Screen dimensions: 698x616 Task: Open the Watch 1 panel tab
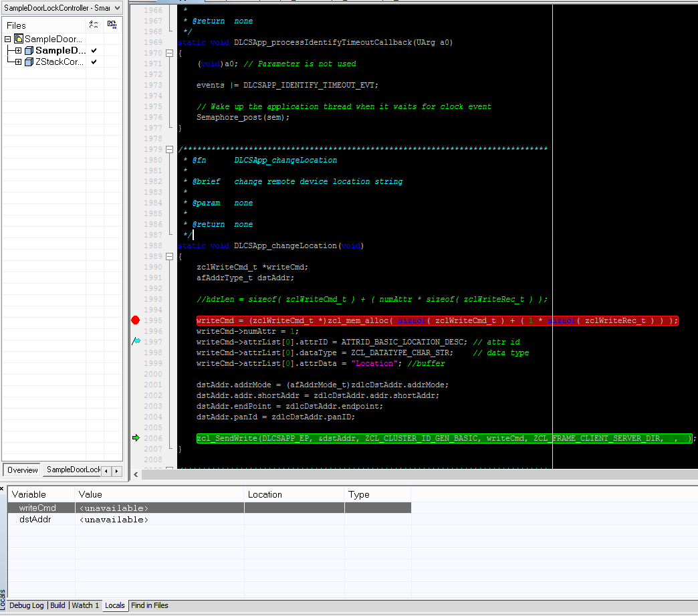click(x=85, y=605)
